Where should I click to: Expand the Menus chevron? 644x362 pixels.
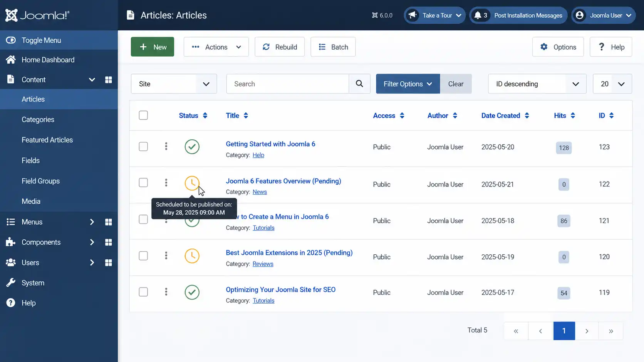coord(92,222)
